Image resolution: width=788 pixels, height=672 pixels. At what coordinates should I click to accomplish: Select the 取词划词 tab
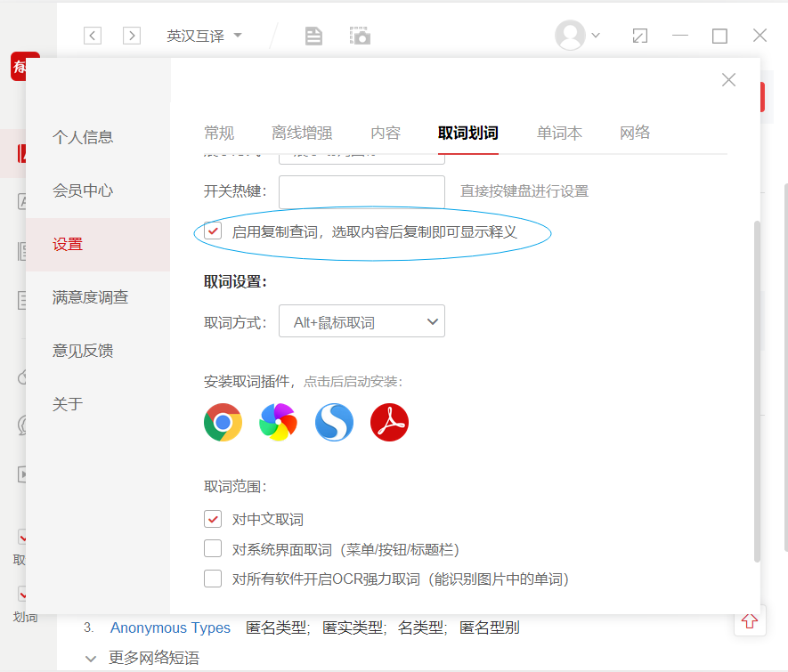pos(467,133)
